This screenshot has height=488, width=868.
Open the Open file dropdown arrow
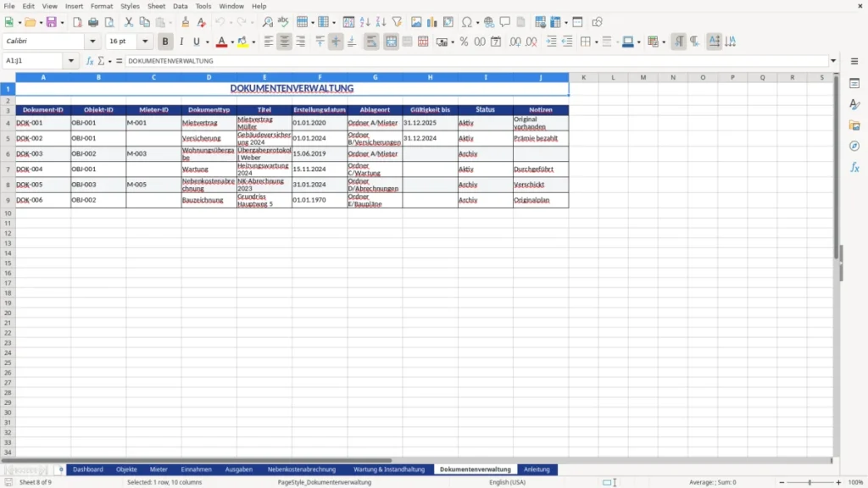(x=41, y=23)
